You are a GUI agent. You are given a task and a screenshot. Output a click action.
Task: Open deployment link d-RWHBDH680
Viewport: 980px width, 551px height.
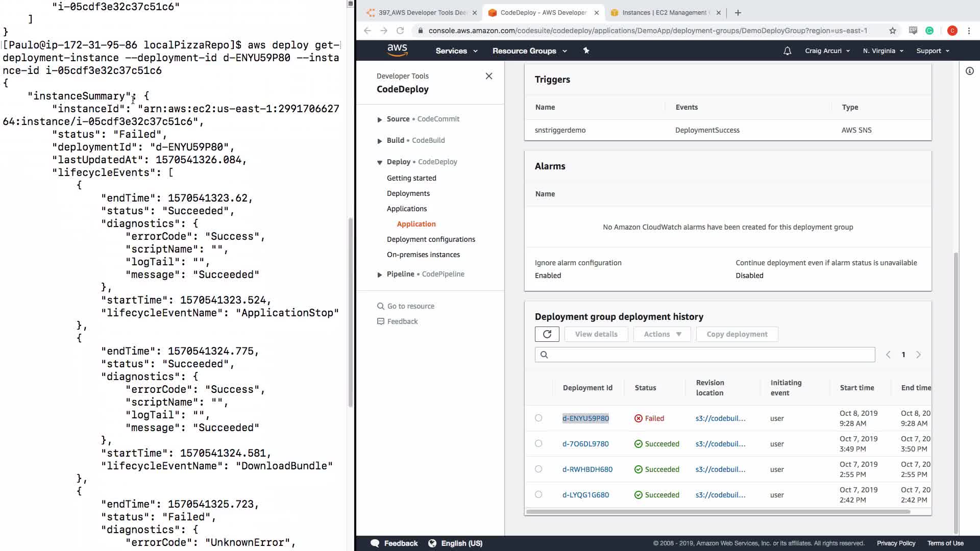587,469
